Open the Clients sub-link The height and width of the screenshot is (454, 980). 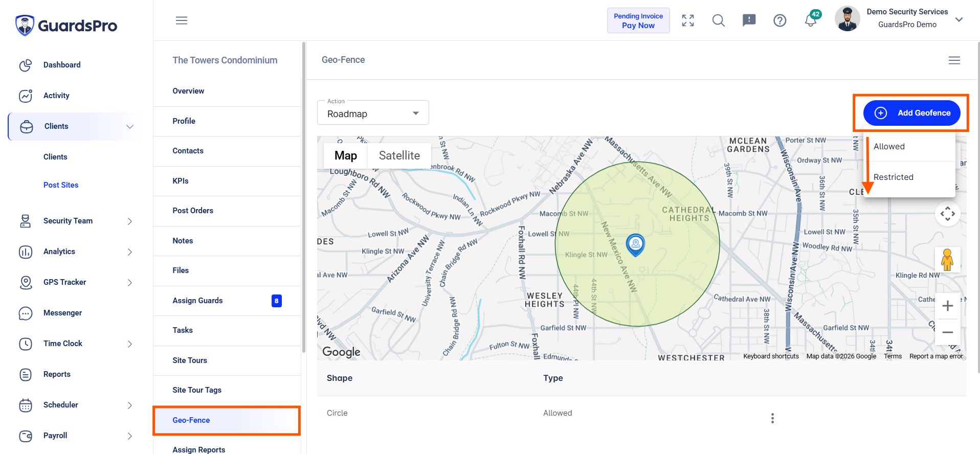55,157
